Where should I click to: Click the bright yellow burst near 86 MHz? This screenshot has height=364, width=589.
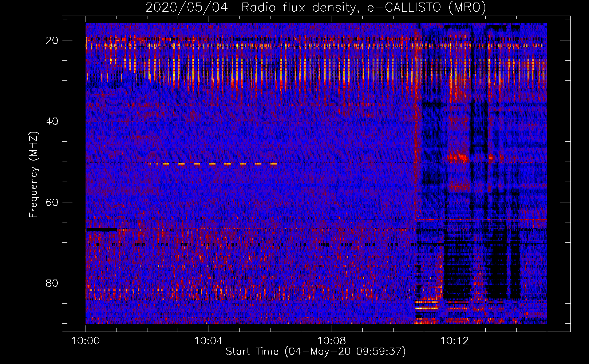click(427, 308)
